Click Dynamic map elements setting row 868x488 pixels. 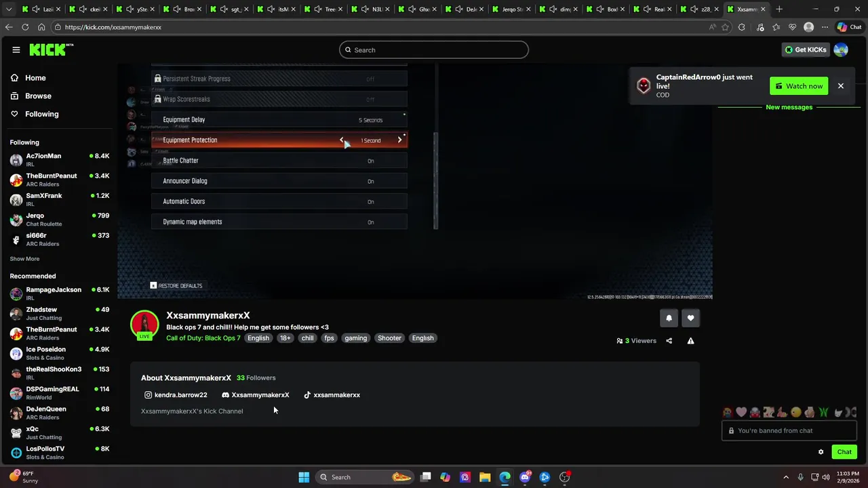point(279,222)
